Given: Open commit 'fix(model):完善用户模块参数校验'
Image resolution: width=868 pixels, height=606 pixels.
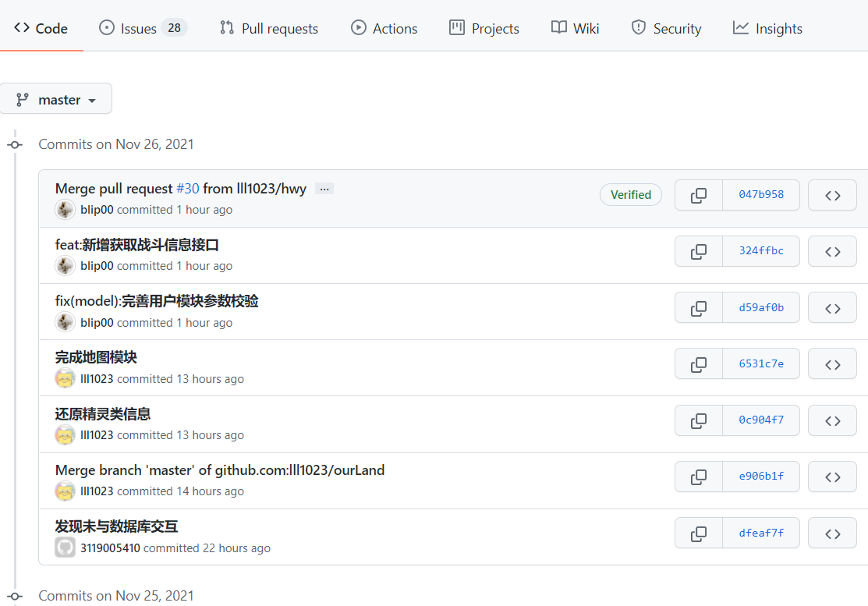Looking at the screenshot, I should click(x=157, y=301).
